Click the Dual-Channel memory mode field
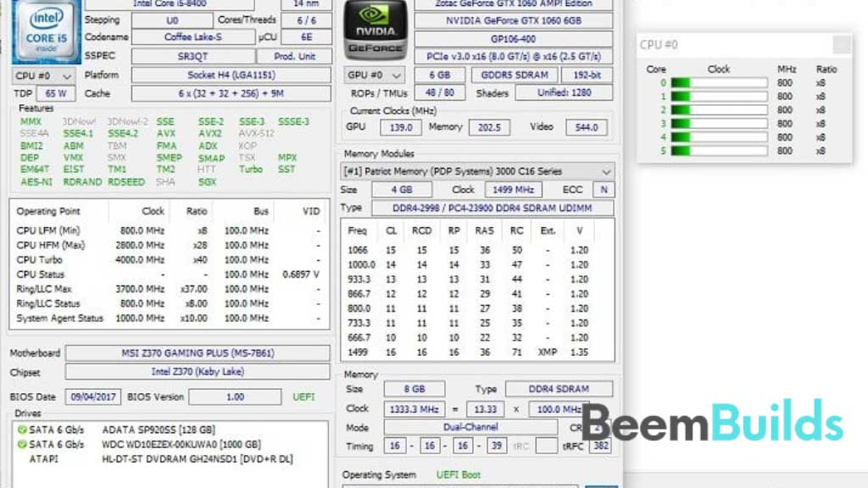The image size is (868, 488). pos(470,427)
